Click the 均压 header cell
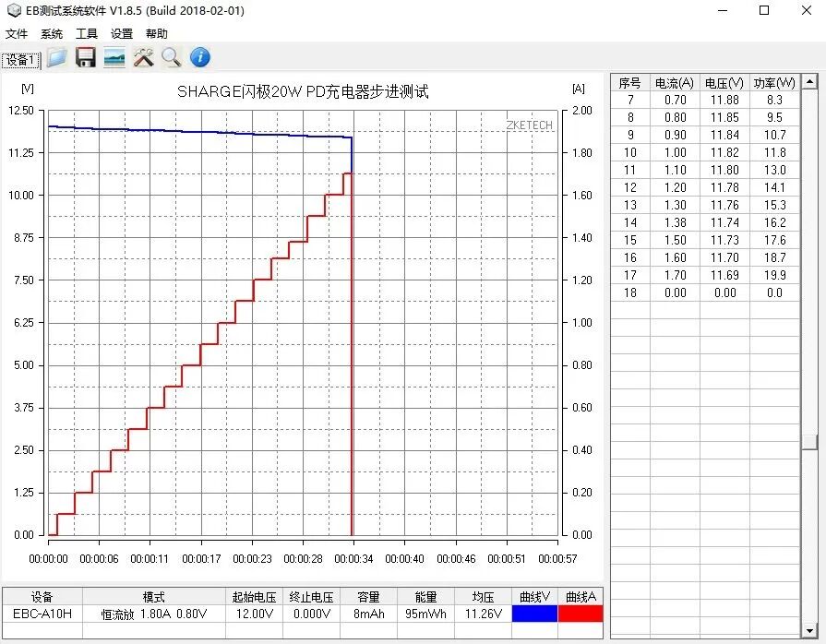Viewport: 826px width, 644px height. coord(483,597)
